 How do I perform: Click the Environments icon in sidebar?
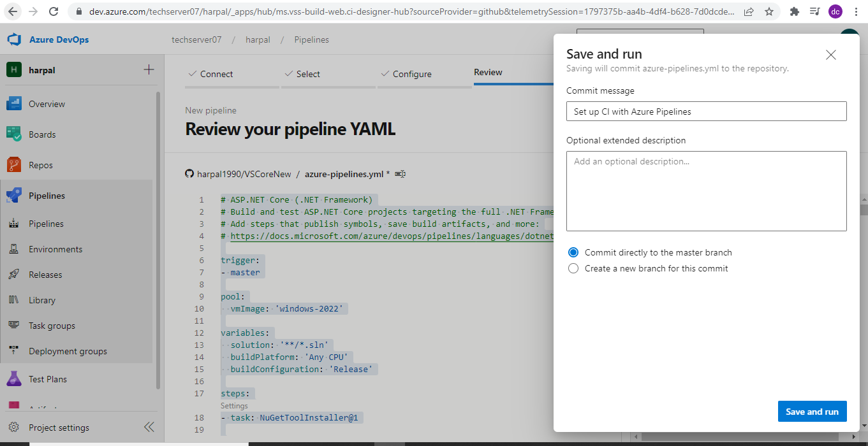14,249
